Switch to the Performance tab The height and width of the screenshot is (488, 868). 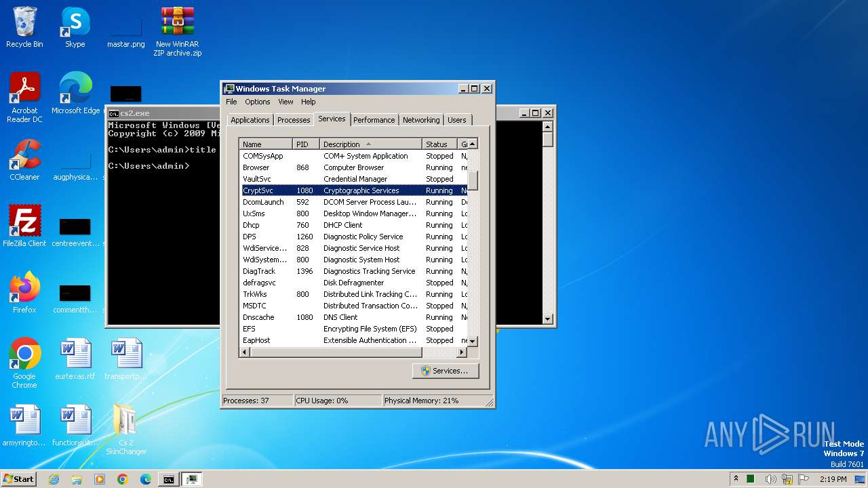click(x=374, y=120)
